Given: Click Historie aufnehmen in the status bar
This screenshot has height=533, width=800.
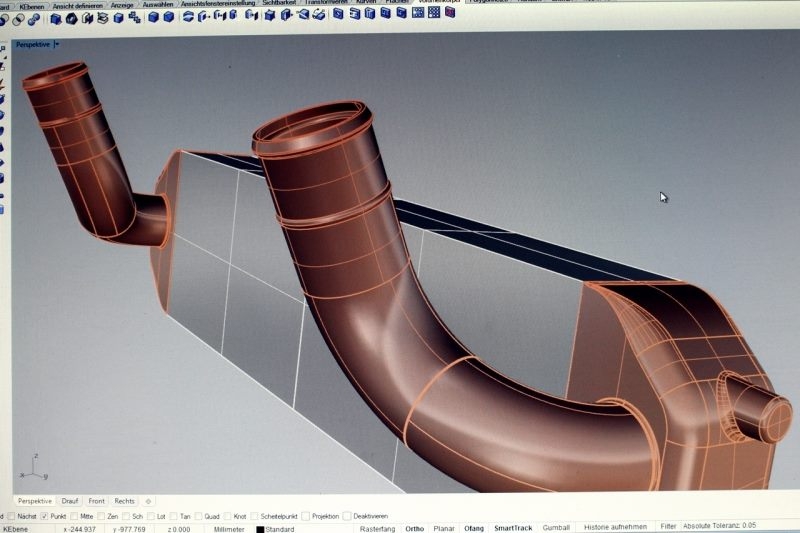Looking at the screenshot, I should pos(615,526).
